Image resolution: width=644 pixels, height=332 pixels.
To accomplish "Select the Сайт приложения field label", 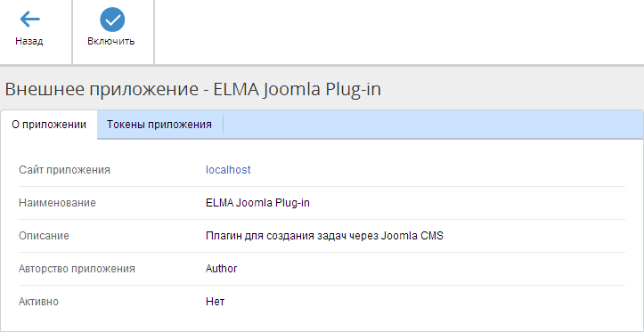I will 64,170.
